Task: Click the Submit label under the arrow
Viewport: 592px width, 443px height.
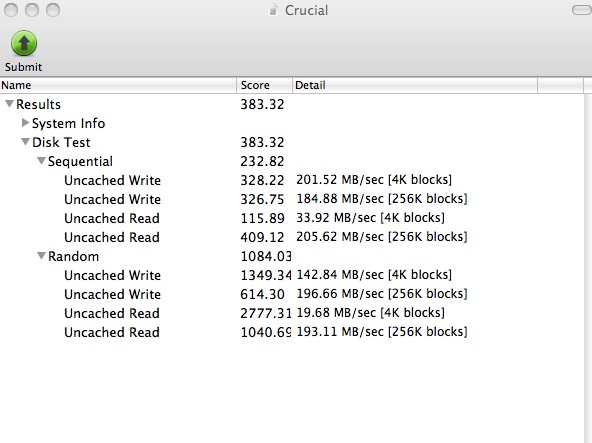Action: (23, 67)
